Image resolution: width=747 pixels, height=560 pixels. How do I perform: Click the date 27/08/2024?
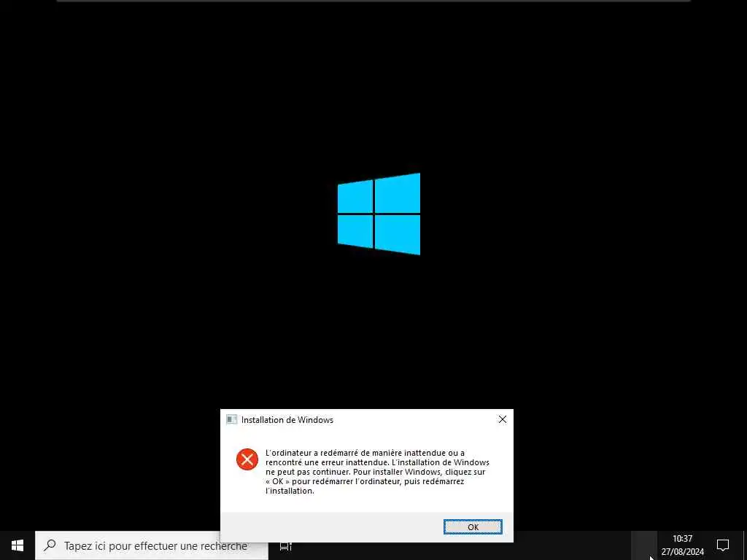pyautogui.click(x=682, y=552)
